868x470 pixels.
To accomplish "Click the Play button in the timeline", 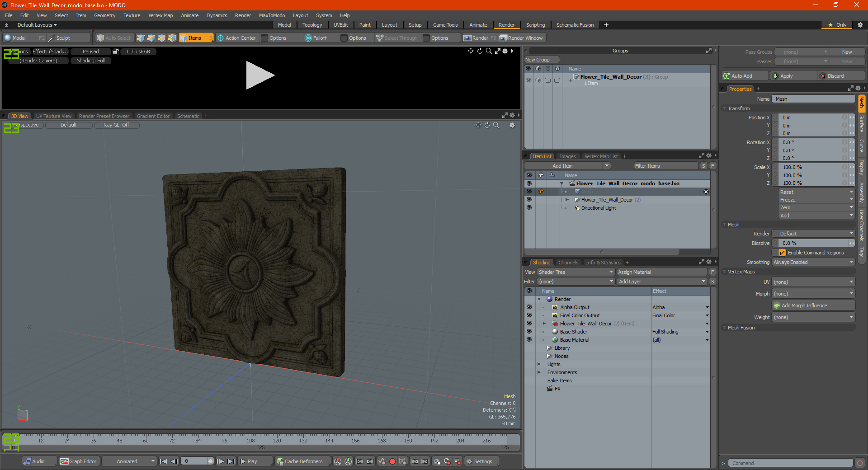I will pos(255,461).
